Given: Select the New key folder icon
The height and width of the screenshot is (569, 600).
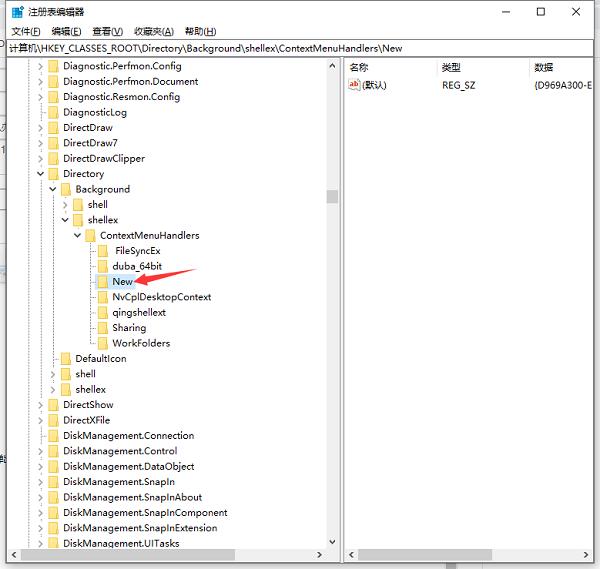Looking at the screenshot, I should [103, 282].
